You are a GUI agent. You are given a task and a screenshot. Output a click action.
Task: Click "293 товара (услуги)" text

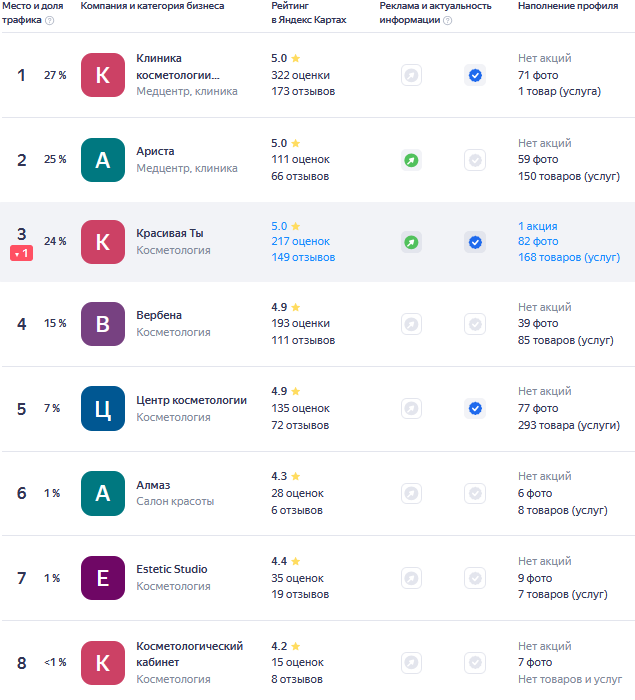click(x=569, y=425)
